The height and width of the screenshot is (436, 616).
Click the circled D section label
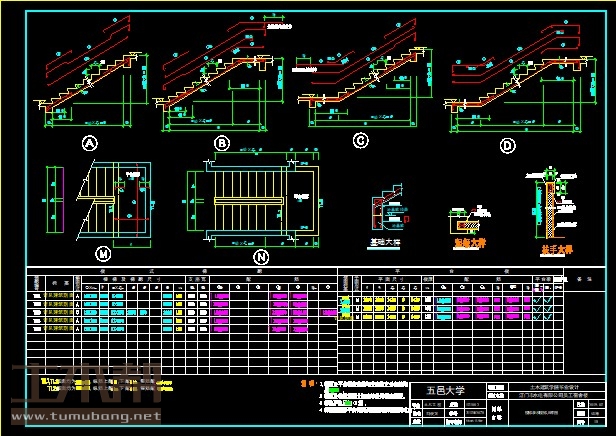507,146
